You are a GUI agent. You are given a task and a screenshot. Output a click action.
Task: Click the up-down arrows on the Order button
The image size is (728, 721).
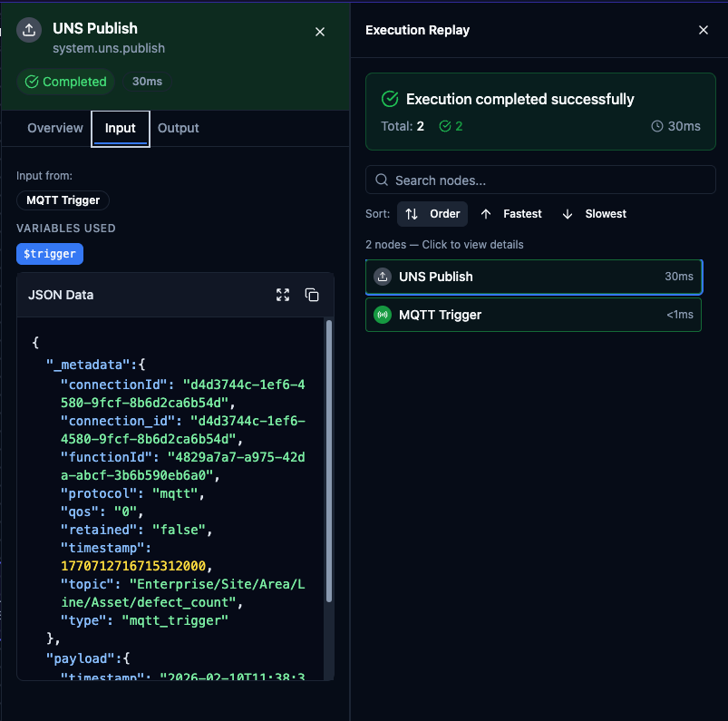pos(413,214)
